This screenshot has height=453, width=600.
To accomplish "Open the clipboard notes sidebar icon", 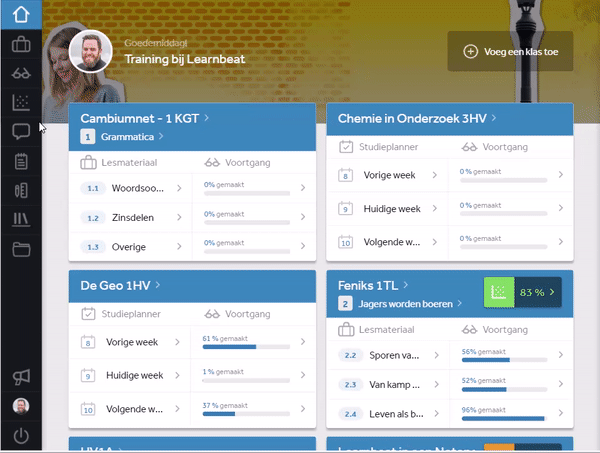I will [21, 161].
